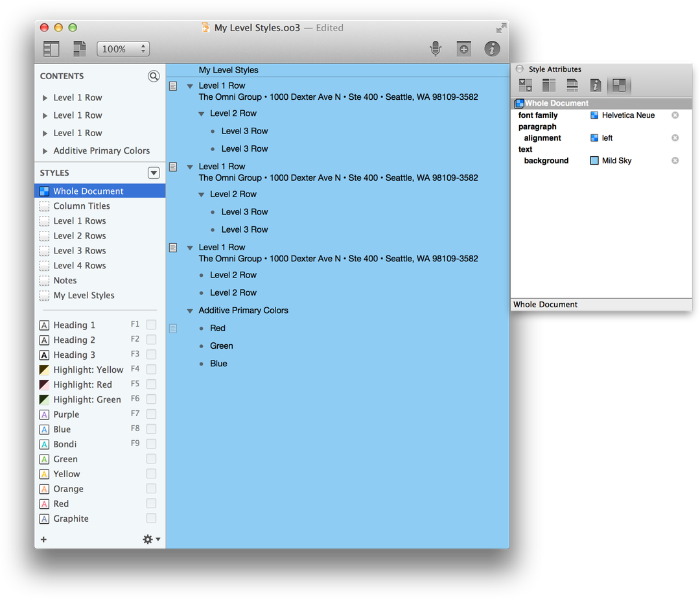This screenshot has width=700, height=599.
Task: Click the Highlight: Yellow style icon
Action: [x=44, y=370]
